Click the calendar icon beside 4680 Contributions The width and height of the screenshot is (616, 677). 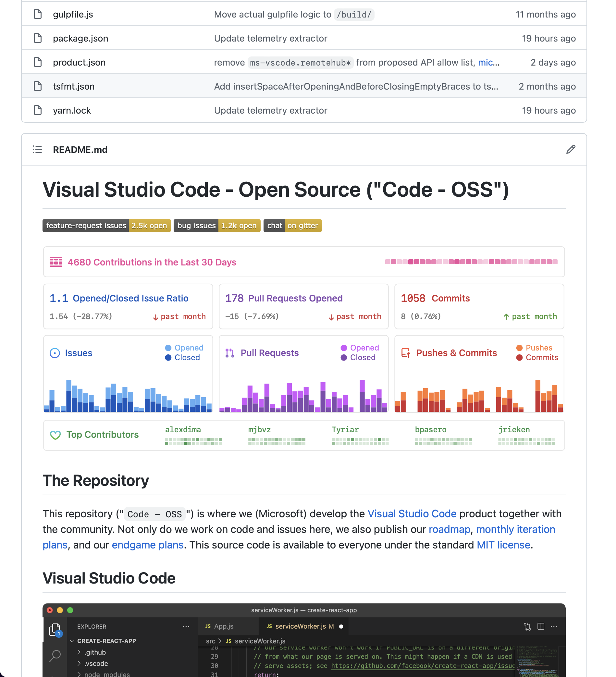pyautogui.click(x=56, y=262)
